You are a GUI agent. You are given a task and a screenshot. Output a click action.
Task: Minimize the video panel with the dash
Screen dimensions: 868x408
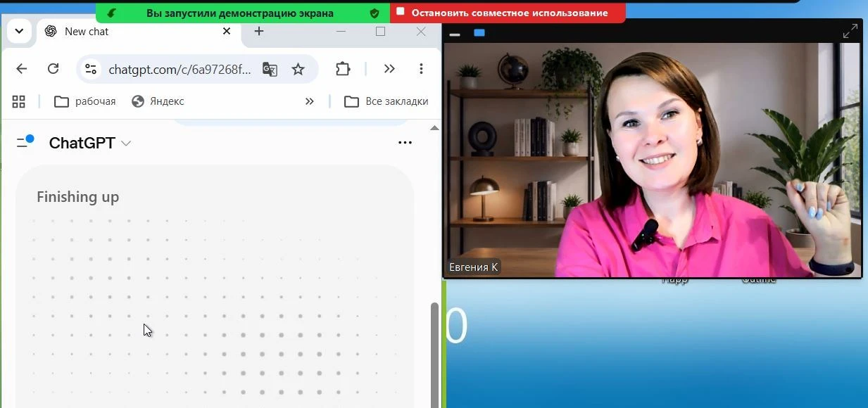(455, 34)
